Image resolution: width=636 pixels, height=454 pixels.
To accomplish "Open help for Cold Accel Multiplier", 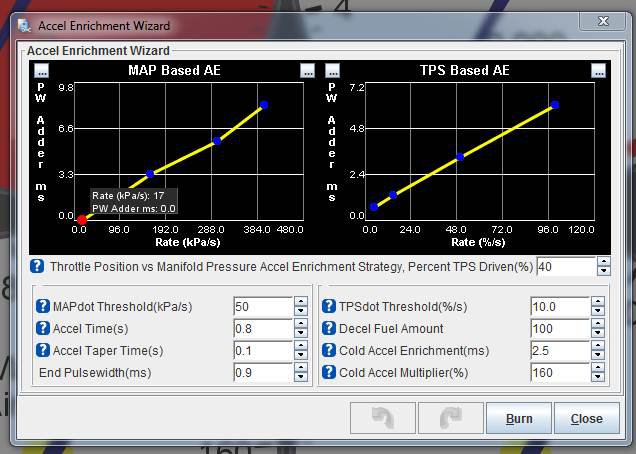I will (329, 373).
